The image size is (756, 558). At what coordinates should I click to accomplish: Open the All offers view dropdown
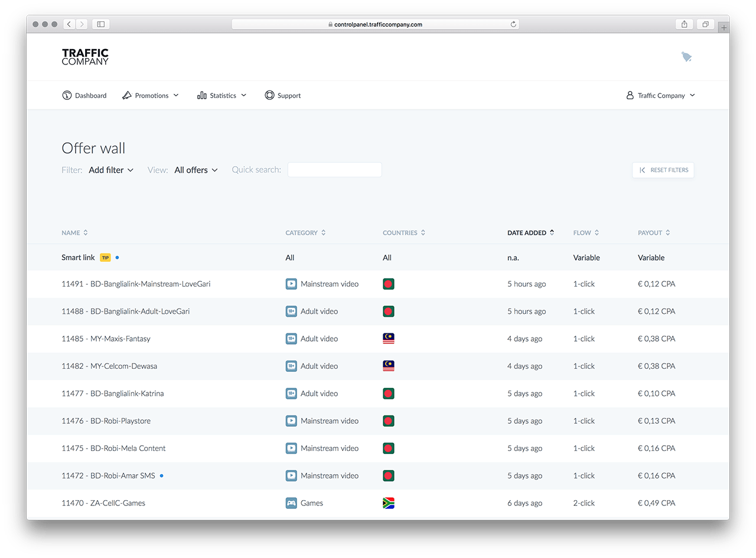[x=196, y=170]
